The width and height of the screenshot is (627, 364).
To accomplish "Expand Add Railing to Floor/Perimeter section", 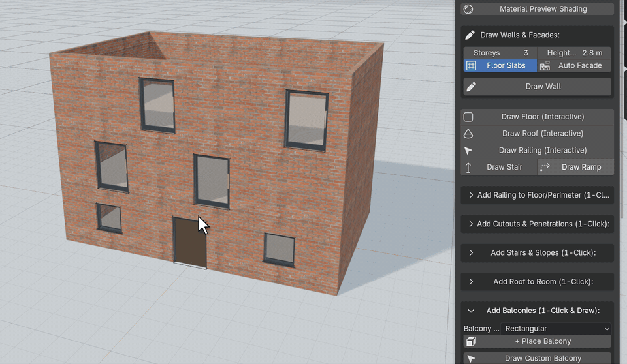I will 537,195.
